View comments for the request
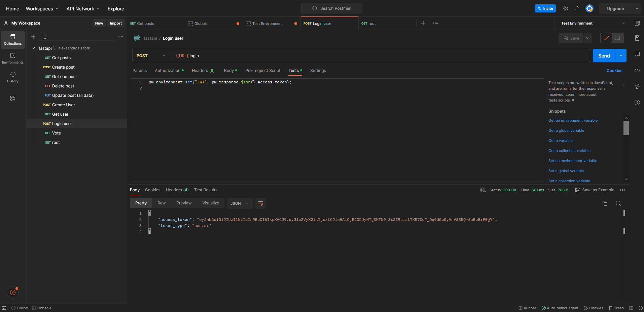Viewport: 644px width, 312px height. click(637, 54)
